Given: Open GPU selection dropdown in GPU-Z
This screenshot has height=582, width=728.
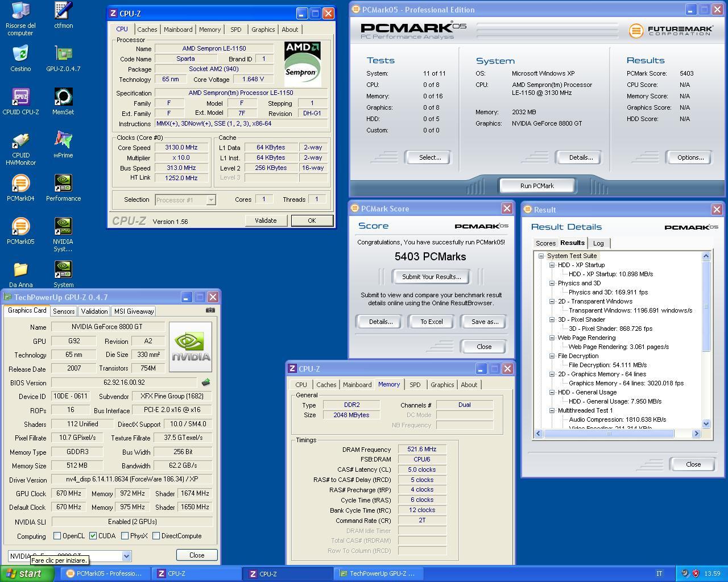Looking at the screenshot, I should point(126,556).
